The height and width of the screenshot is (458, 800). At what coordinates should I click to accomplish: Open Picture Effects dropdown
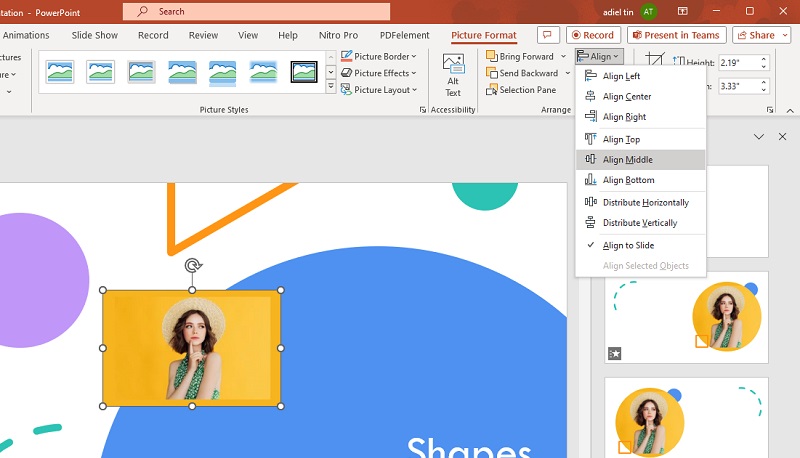(x=379, y=73)
